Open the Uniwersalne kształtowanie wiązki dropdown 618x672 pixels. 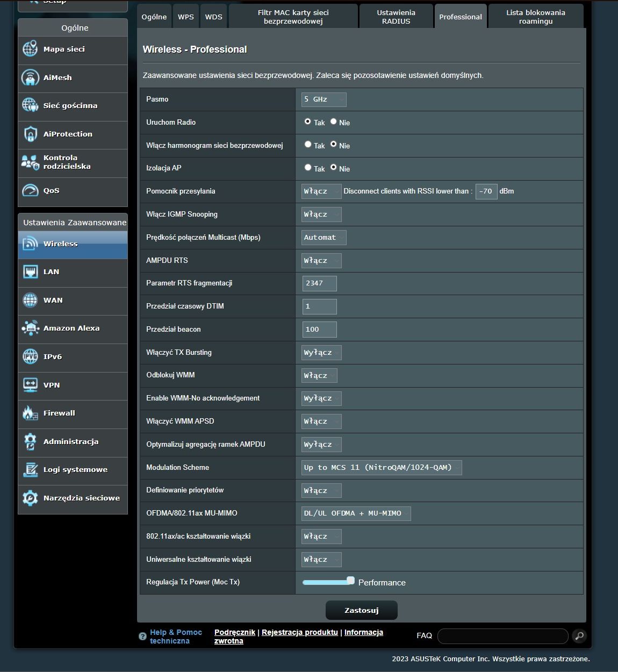(321, 560)
